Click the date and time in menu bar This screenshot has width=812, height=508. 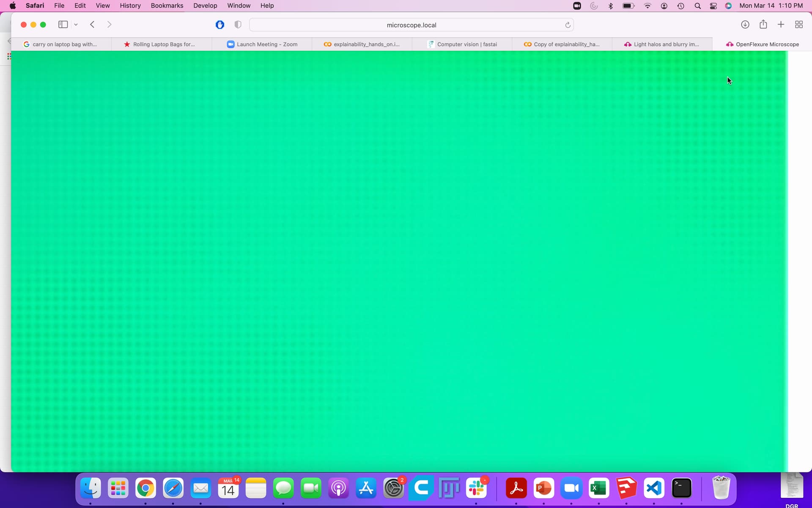771,6
